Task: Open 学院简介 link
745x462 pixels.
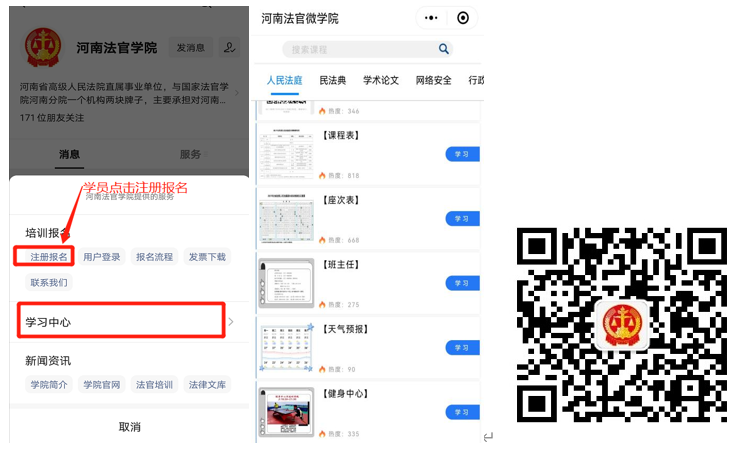Action: click(x=48, y=385)
